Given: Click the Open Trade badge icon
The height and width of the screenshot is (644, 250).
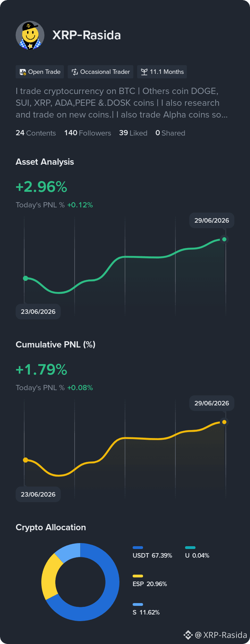Looking at the screenshot, I should [x=23, y=72].
